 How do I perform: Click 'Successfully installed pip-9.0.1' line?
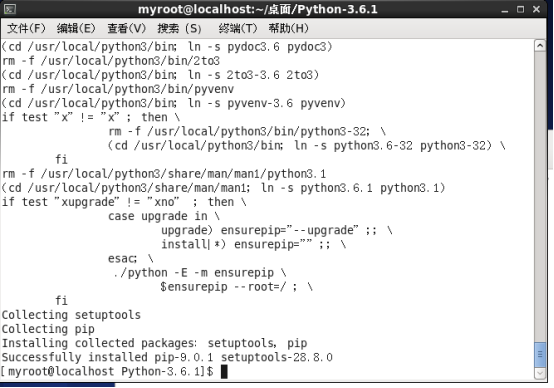pos(167,357)
